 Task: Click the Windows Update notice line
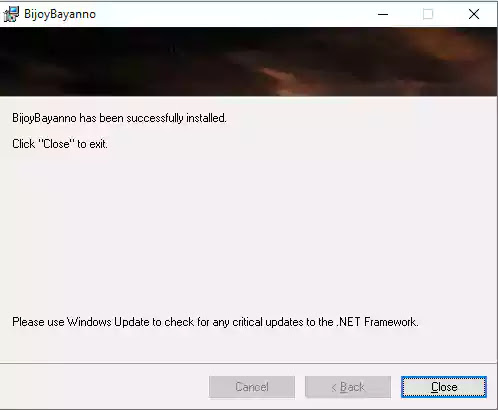(x=215, y=322)
